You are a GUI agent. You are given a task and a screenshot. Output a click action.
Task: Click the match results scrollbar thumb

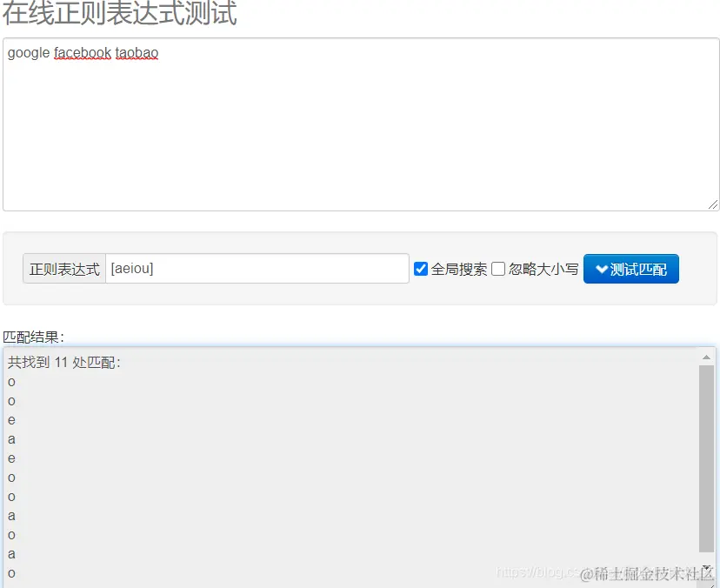(x=706, y=458)
